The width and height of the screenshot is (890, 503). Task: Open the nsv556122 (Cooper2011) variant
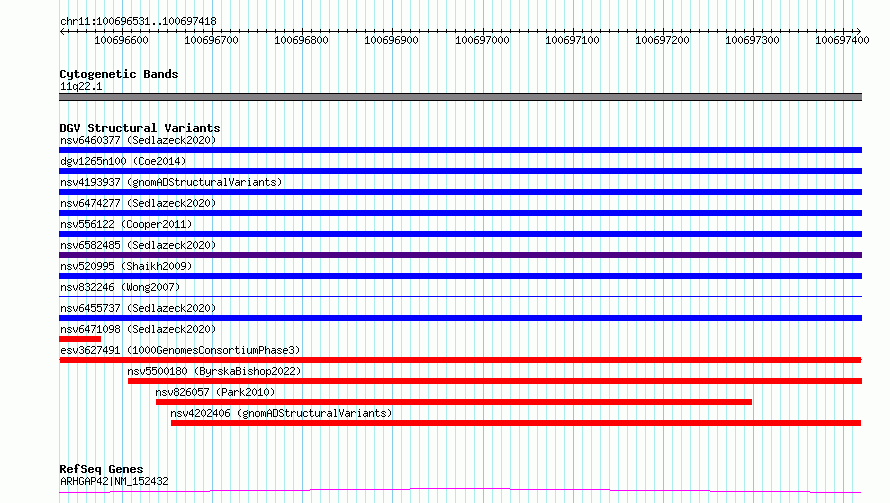[126, 224]
